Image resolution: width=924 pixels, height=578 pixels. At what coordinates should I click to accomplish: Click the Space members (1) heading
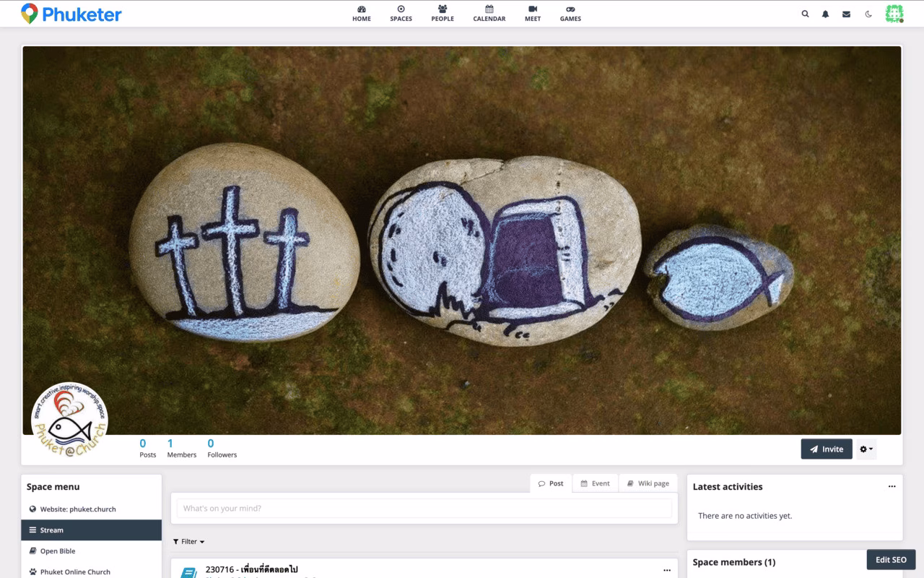point(734,562)
